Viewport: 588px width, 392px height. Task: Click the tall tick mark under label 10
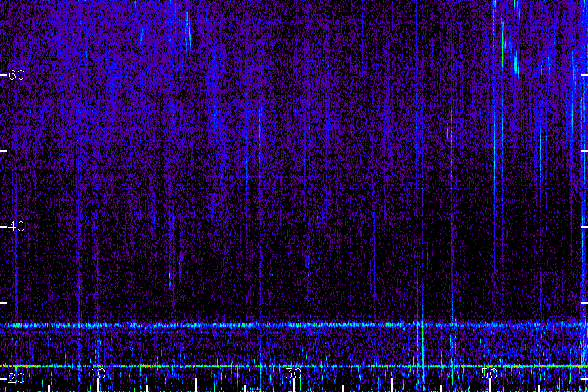[x=98, y=385]
